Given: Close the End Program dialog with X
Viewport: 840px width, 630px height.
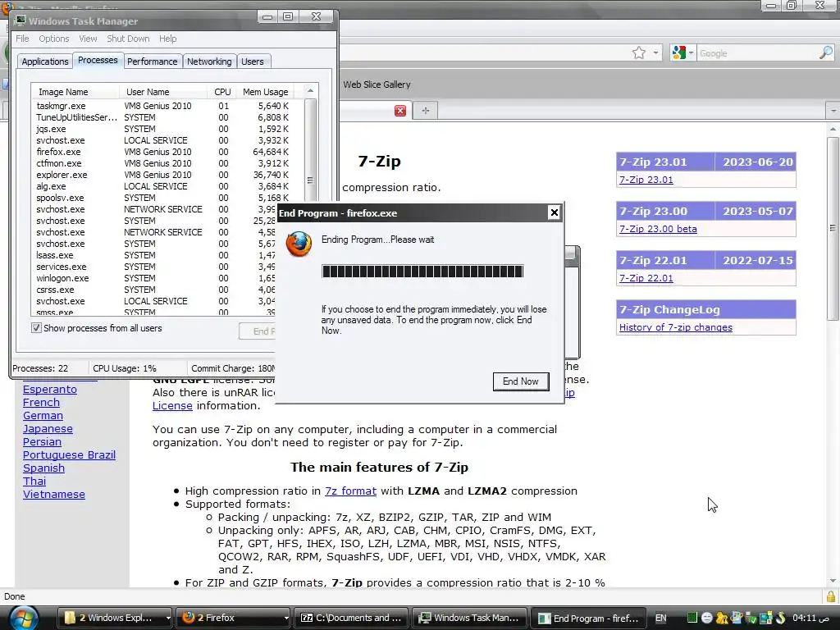Looking at the screenshot, I should pos(555,212).
